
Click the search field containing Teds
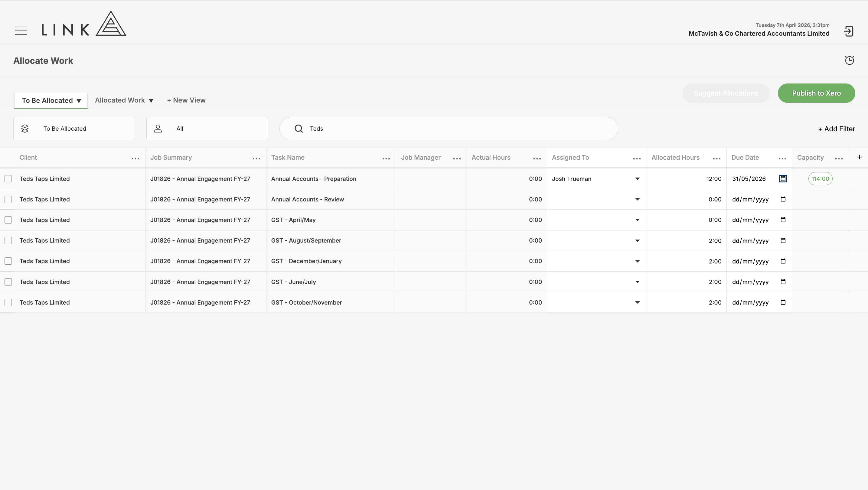pyautogui.click(x=449, y=129)
